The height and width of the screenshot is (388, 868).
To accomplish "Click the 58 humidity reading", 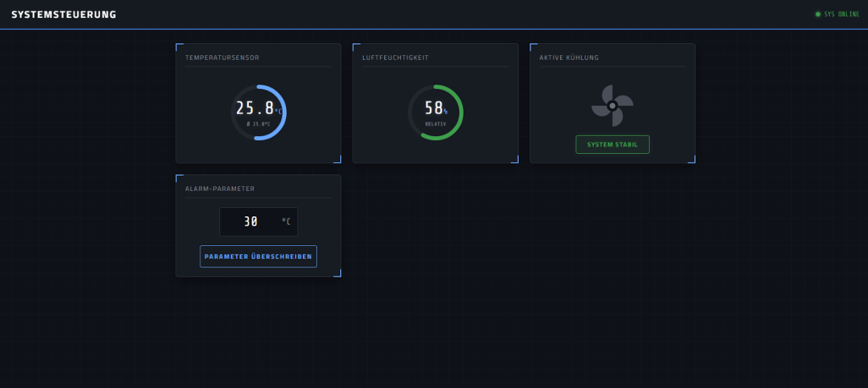I will coord(433,108).
